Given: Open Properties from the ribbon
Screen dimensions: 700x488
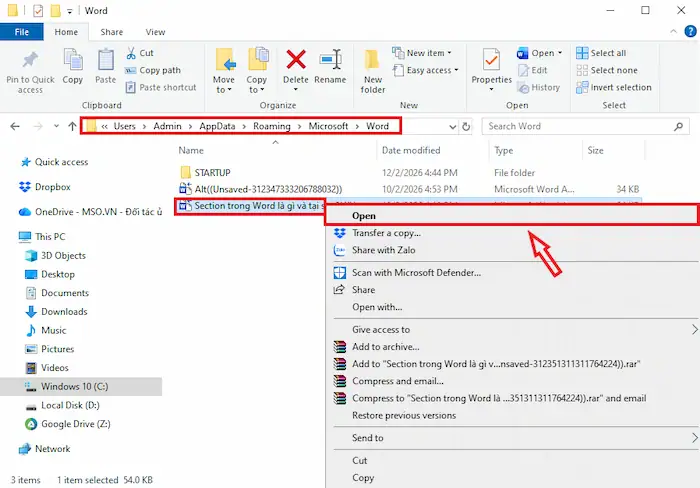Looking at the screenshot, I should (x=491, y=62).
